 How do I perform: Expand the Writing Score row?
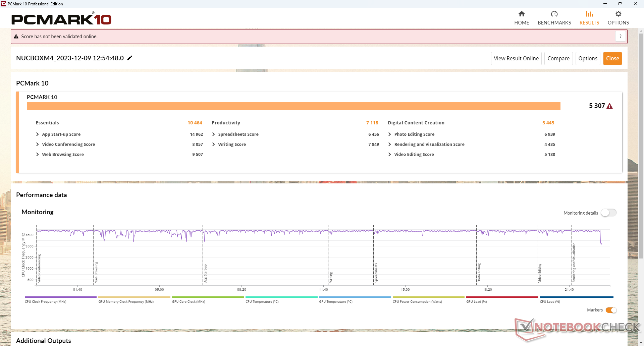(213, 145)
